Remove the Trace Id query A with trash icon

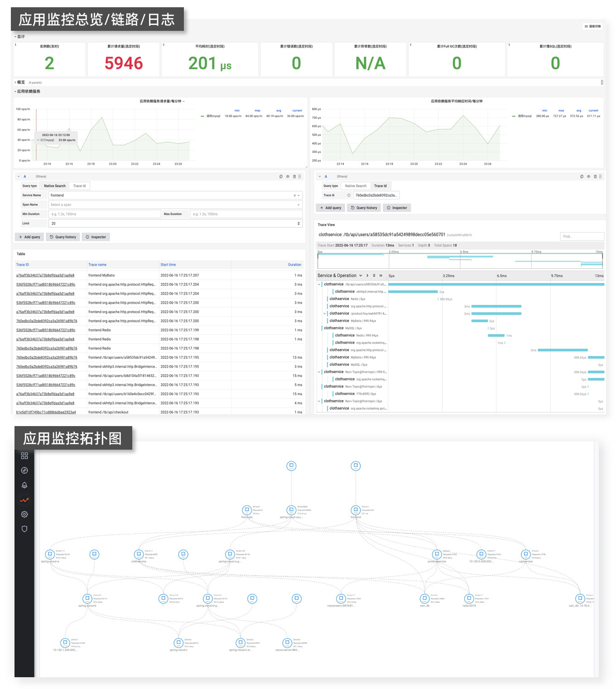tap(595, 176)
